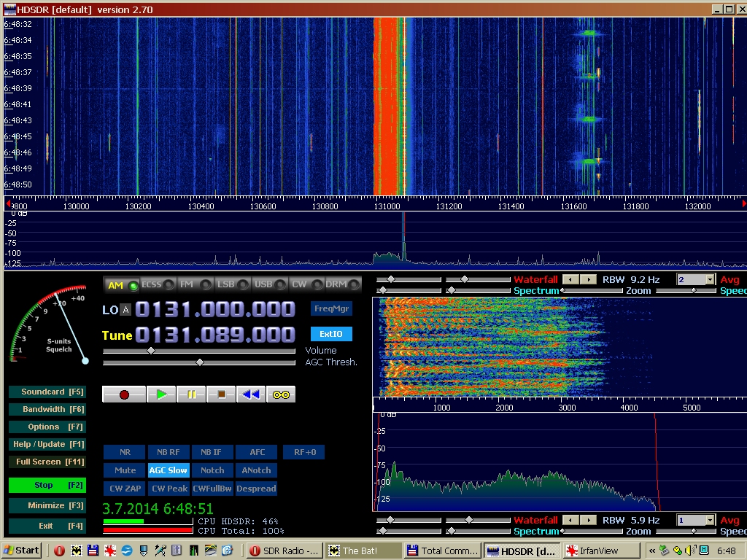Switch to Total Commander taskbar window
This screenshot has height=560, width=747.
443,551
